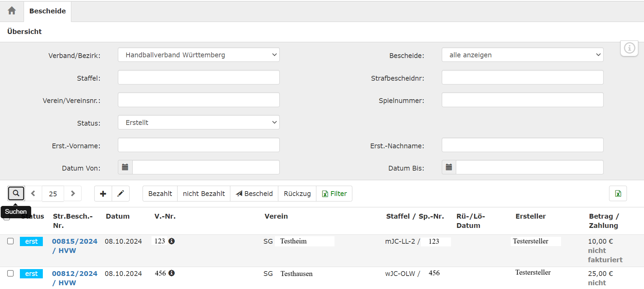
Task: Click the pencil edit icon
Action: [121, 194]
